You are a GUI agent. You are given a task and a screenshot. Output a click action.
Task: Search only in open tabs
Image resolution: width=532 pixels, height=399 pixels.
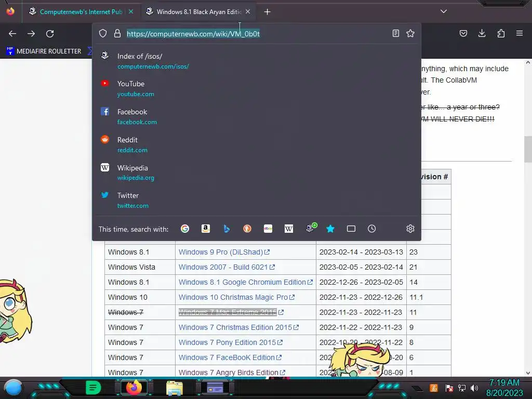coord(351,229)
